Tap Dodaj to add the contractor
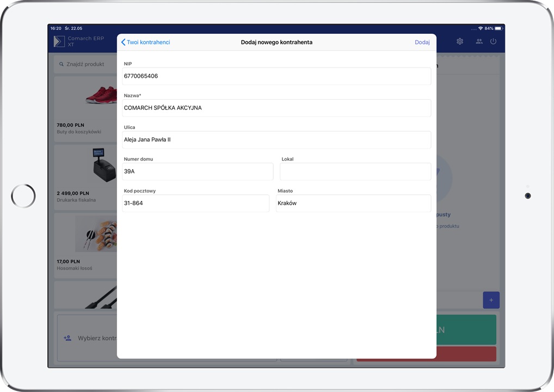Viewport: 554px width, 392px height. (x=422, y=42)
